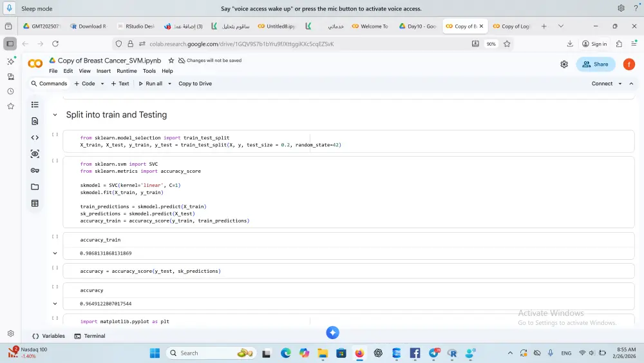This screenshot has width=644, height=363.
Task: Reload the browser page
Action: (55, 44)
